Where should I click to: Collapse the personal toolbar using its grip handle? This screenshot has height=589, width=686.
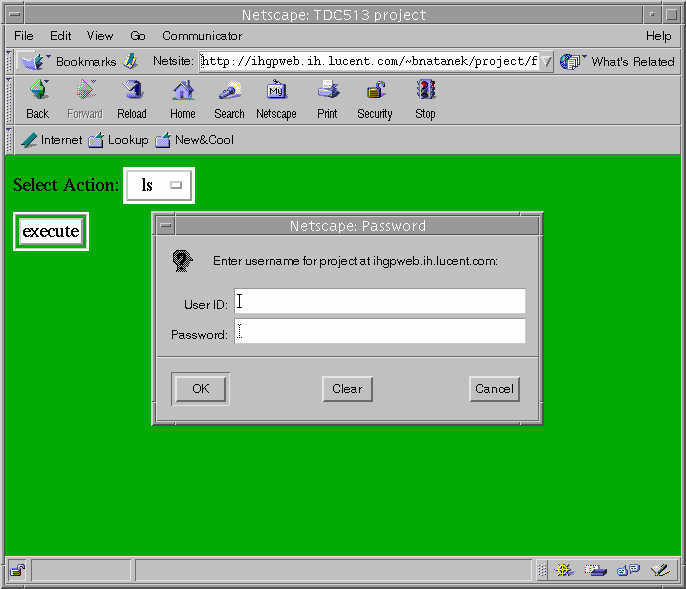click(9, 140)
